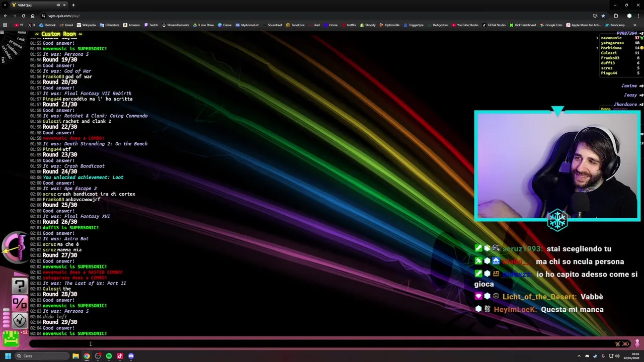This screenshot has height=362, width=644.
Task: Open the StreamElements bookmark
Action: tap(176, 25)
